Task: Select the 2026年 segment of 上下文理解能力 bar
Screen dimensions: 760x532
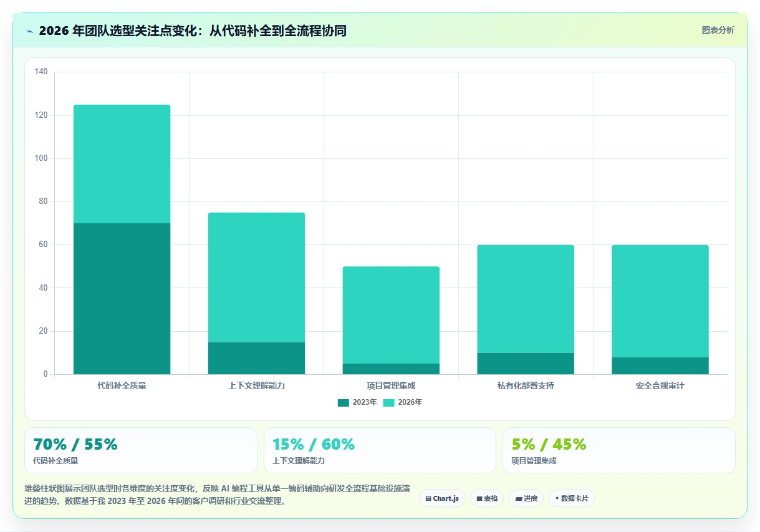Action: [x=256, y=278]
